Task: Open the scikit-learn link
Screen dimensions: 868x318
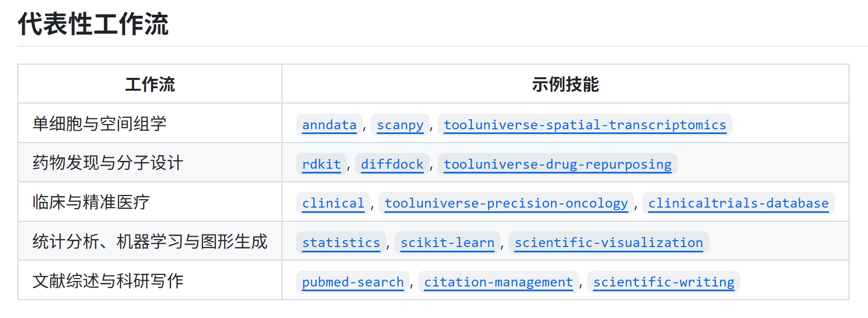Action: [x=447, y=243]
